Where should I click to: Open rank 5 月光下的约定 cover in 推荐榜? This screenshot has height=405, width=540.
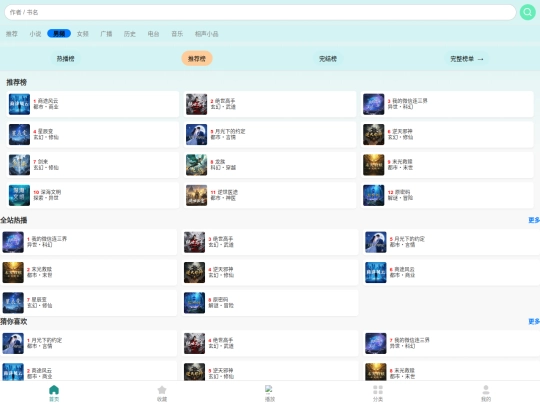[196, 134]
